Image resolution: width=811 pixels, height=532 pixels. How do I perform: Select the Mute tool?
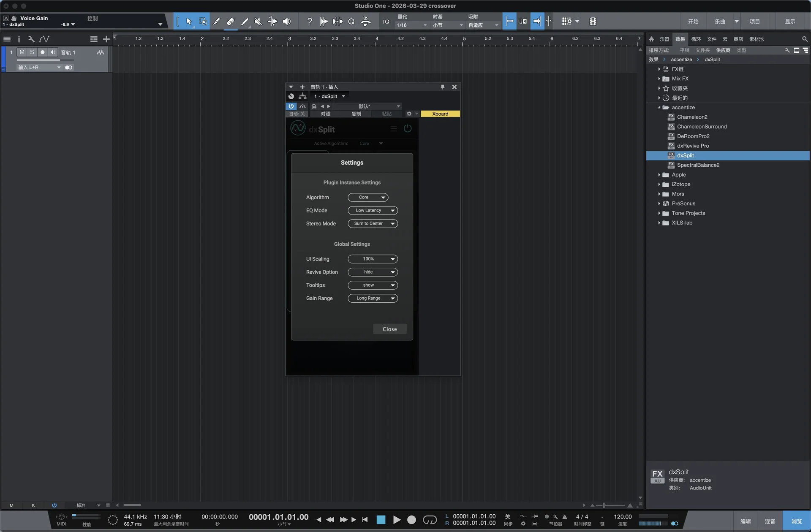[x=258, y=22]
